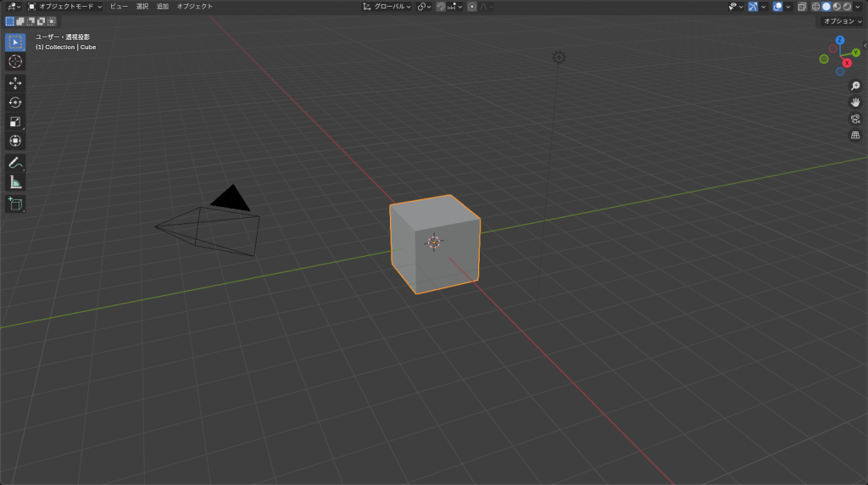Image resolution: width=868 pixels, height=485 pixels.
Task: Set selection mode to extend
Action: click(x=20, y=21)
